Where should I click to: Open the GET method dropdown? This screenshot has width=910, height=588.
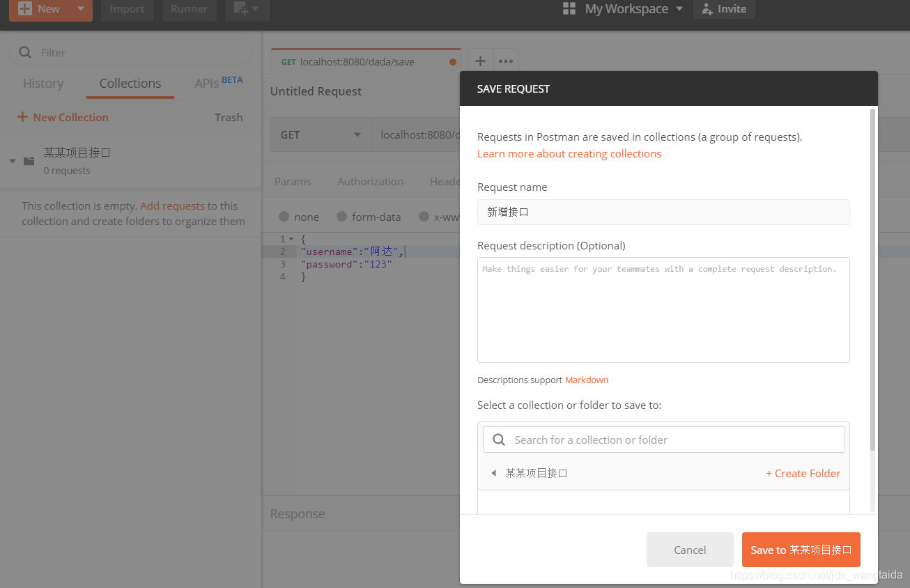(x=321, y=134)
